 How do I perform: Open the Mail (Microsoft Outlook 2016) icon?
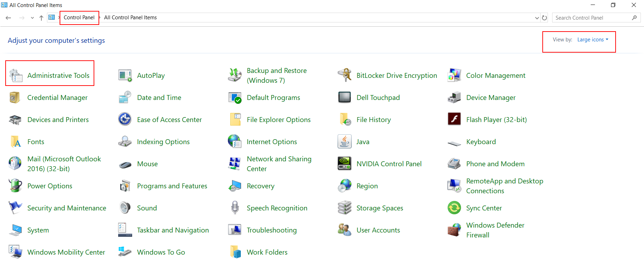click(x=15, y=164)
